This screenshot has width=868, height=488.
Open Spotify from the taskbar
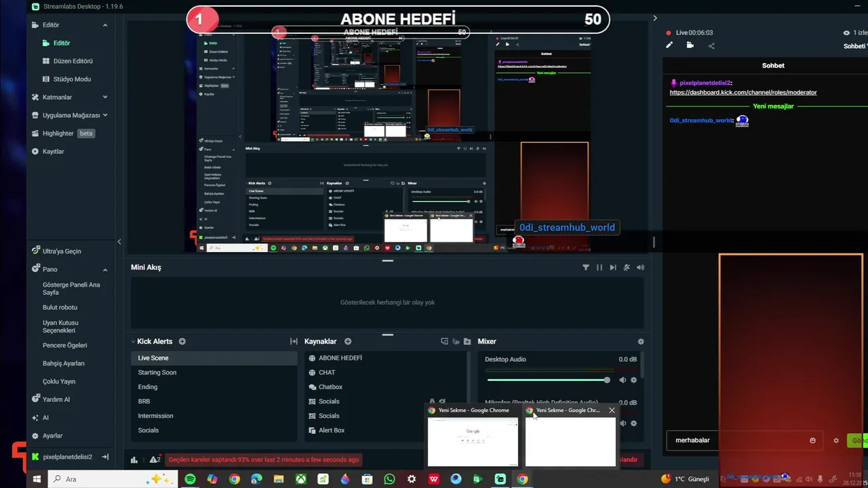click(190, 479)
